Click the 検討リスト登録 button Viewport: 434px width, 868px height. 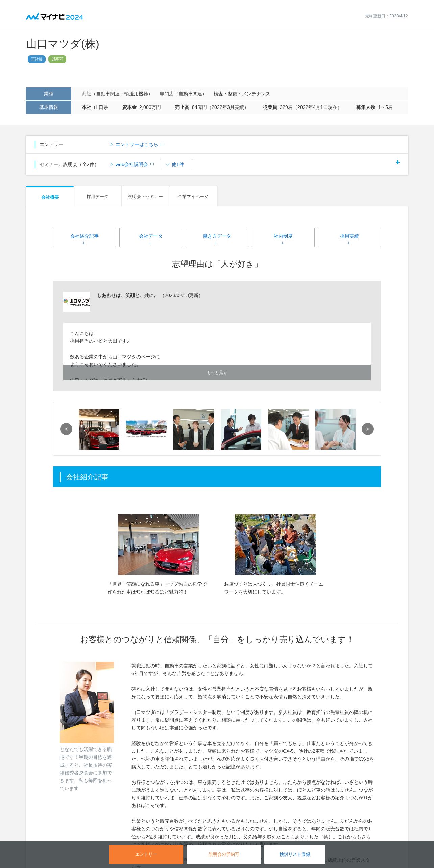click(x=295, y=854)
